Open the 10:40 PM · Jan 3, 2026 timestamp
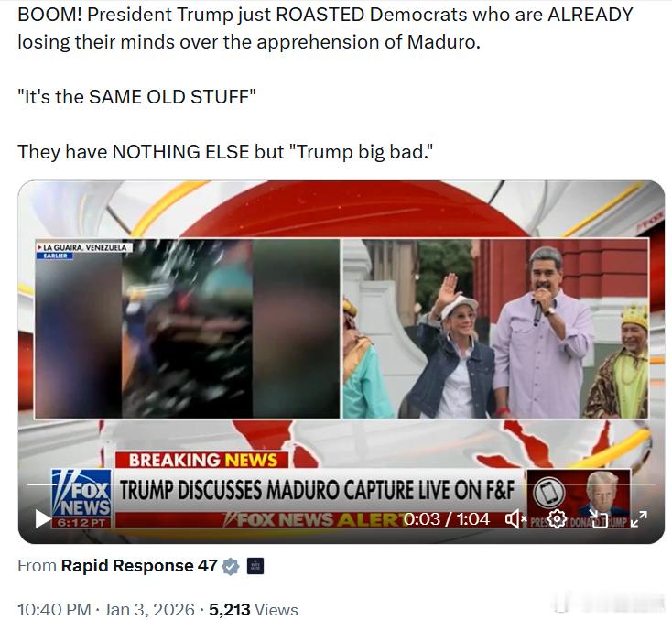The image size is (672, 620). pos(106,609)
